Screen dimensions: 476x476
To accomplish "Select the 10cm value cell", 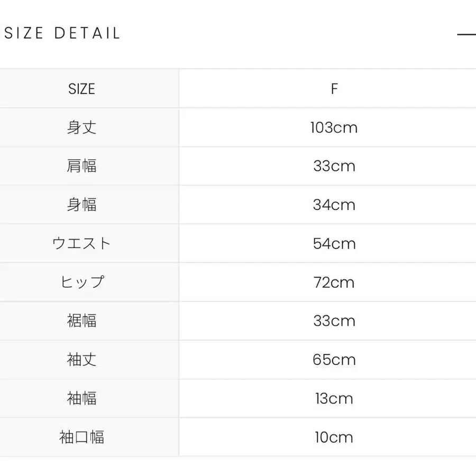I will (x=334, y=437).
